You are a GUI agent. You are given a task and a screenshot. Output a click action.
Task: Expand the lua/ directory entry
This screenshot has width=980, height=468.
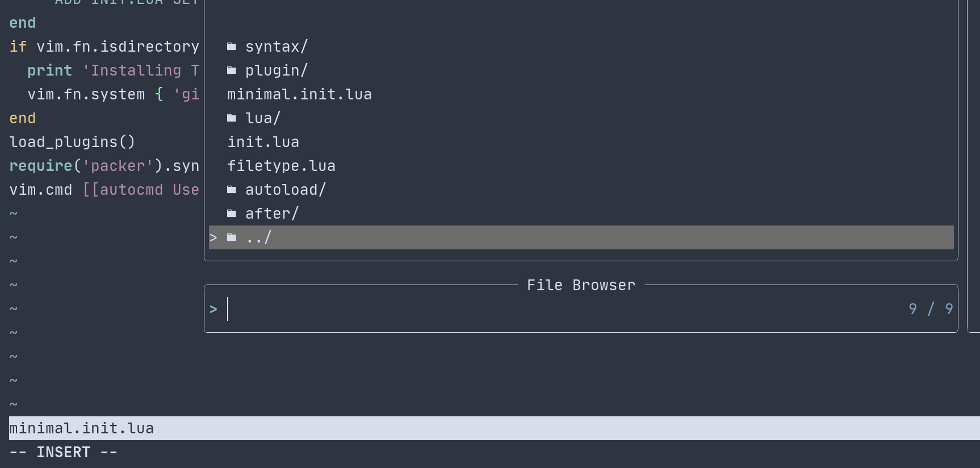(x=263, y=118)
